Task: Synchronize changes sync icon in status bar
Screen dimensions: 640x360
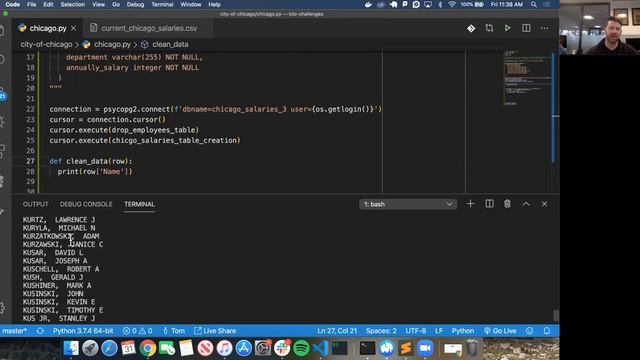Action: [40, 331]
